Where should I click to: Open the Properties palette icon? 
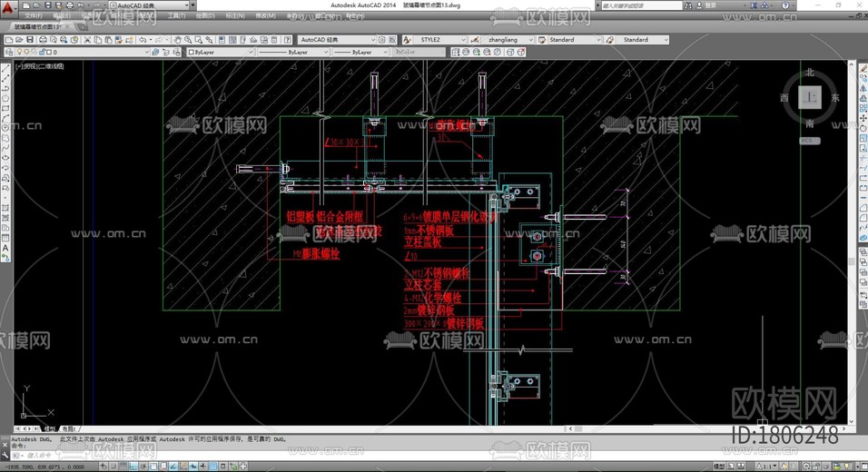(x=222, y=40)
